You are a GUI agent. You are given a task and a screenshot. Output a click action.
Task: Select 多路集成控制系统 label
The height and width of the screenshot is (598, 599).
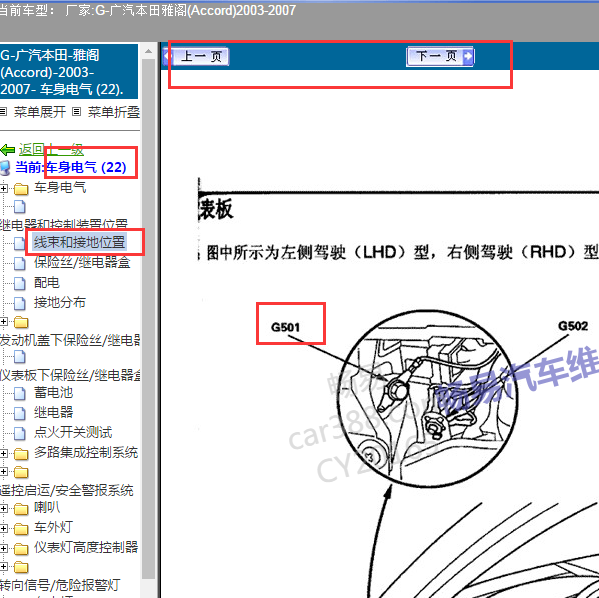[x=86, y=452]
